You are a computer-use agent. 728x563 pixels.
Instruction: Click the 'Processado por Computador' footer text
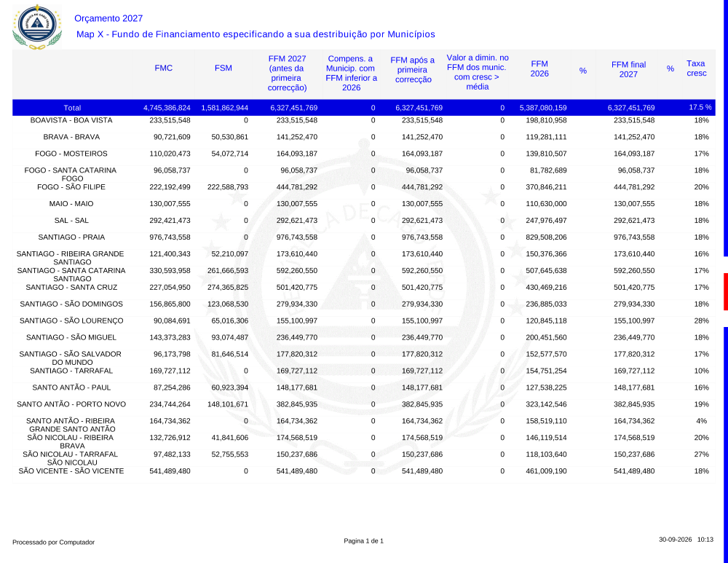click(x=53, y=542)
